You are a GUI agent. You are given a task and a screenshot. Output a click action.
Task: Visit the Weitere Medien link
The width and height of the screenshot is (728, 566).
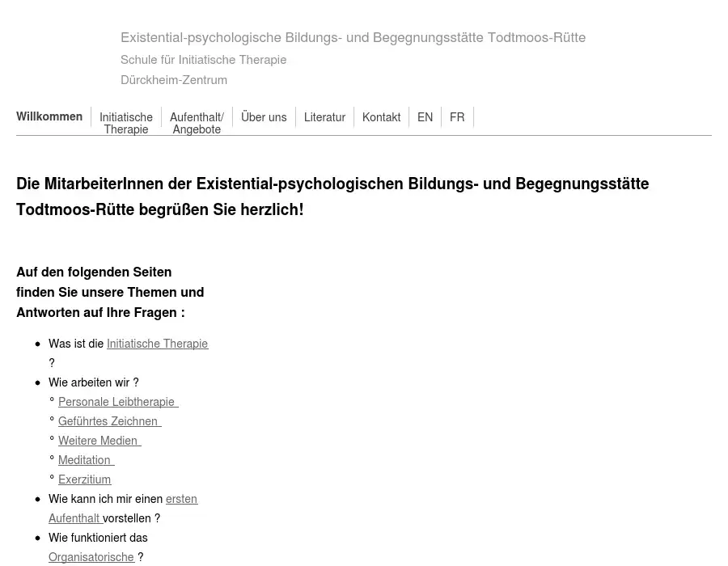99,441
